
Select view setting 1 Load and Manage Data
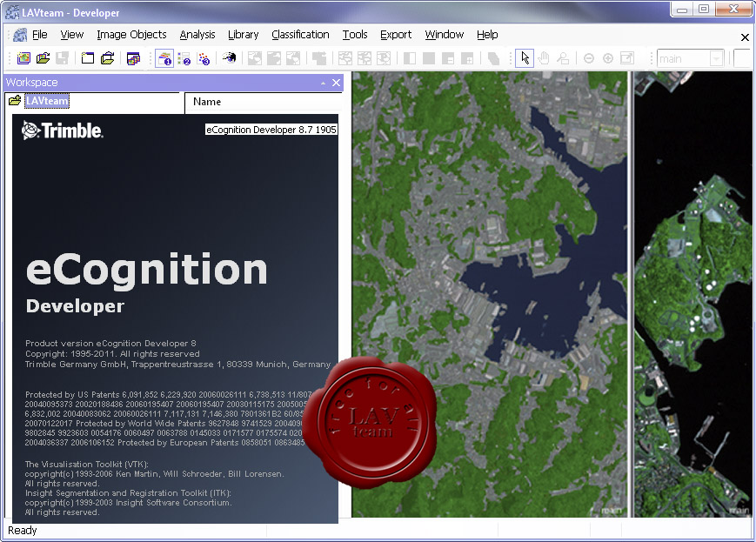tap(164, 59)
